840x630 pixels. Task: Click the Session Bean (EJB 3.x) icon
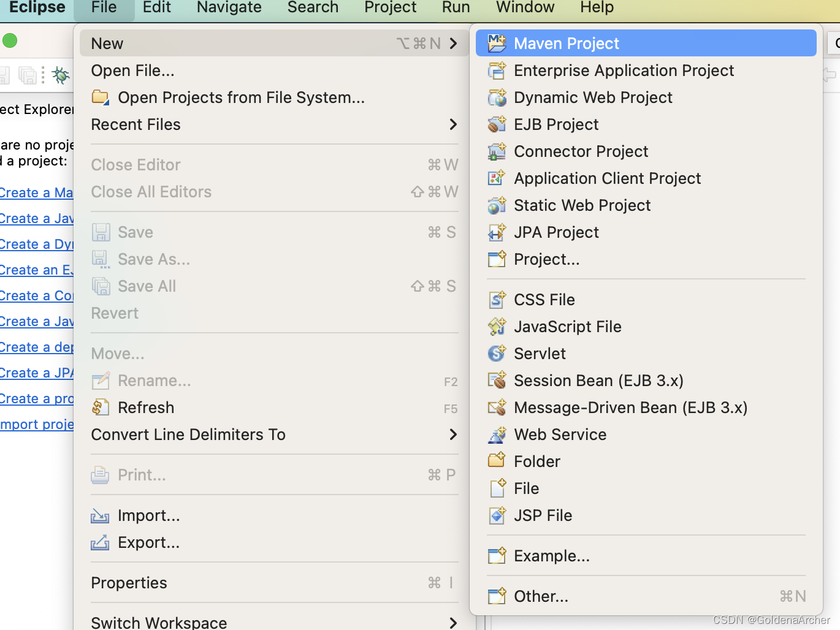tap(497, 381)
